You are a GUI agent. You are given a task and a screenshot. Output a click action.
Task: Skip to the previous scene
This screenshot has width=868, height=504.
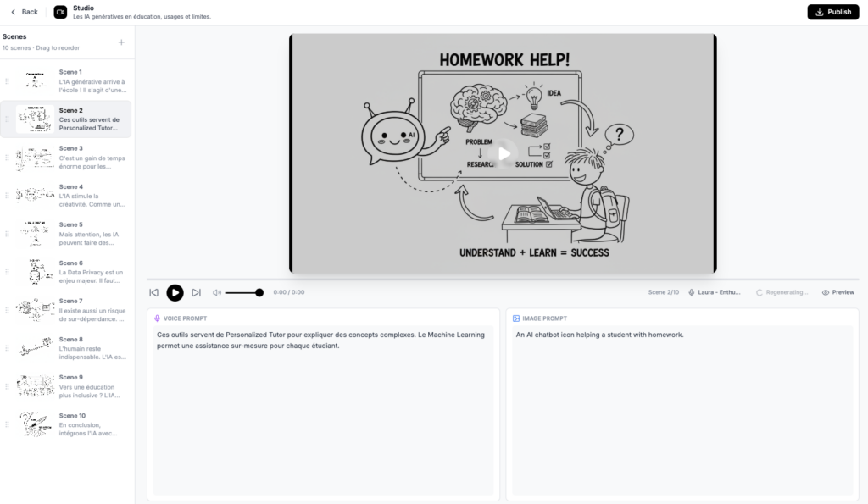[x=153, y=292]
